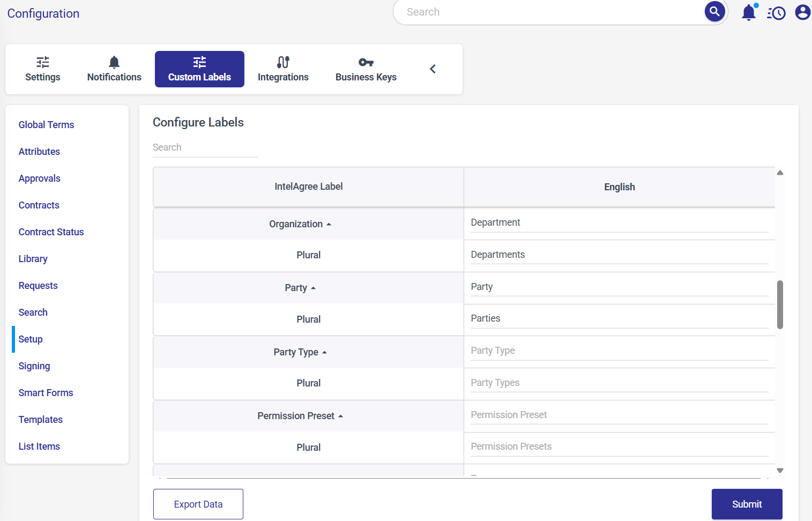This screenshot has height=521, width=812.
Task: Collapse the Permission Preset row
Action: click(x=340, y=416)
